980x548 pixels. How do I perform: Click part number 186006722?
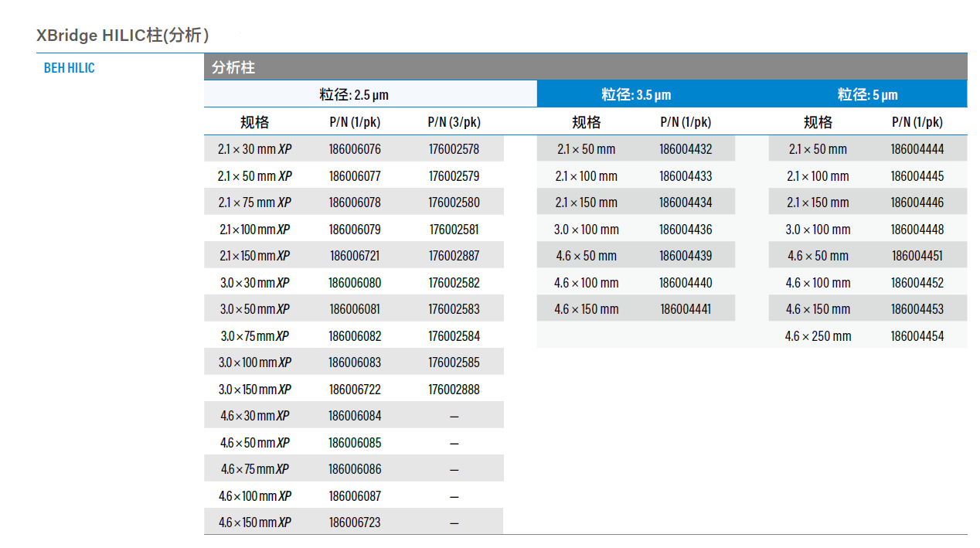tap(355, 390)
